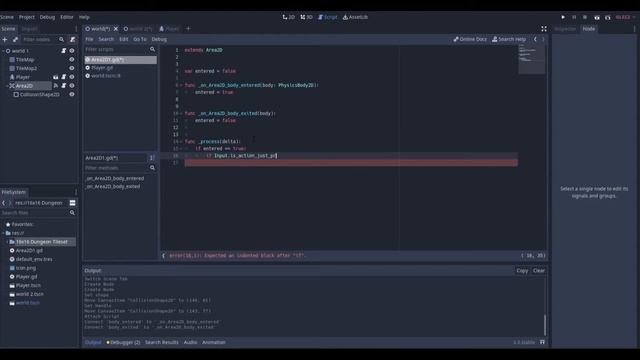Toggle alphabetical sorting of methods list
This screenshot has height=360, width=640.
click(151, 158)
